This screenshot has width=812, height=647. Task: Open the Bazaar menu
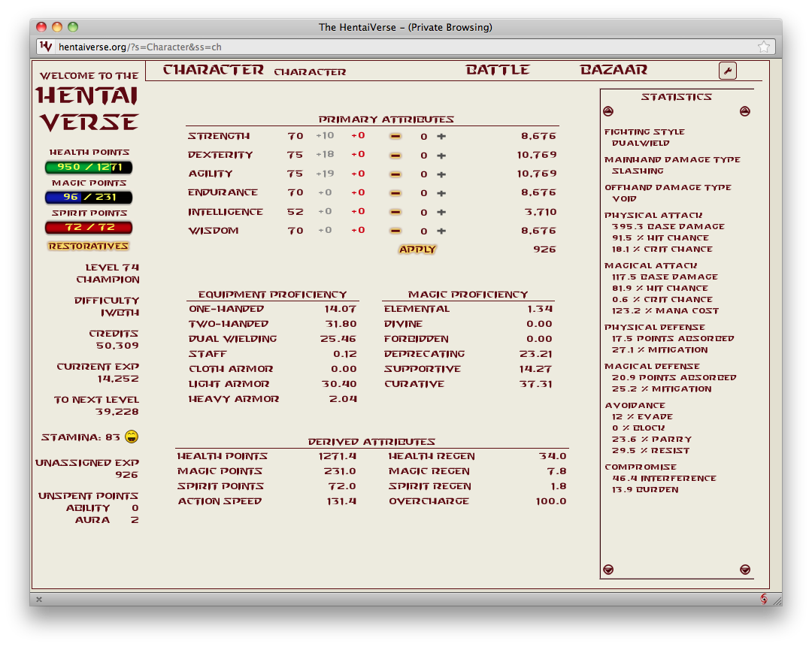point(614,70)
